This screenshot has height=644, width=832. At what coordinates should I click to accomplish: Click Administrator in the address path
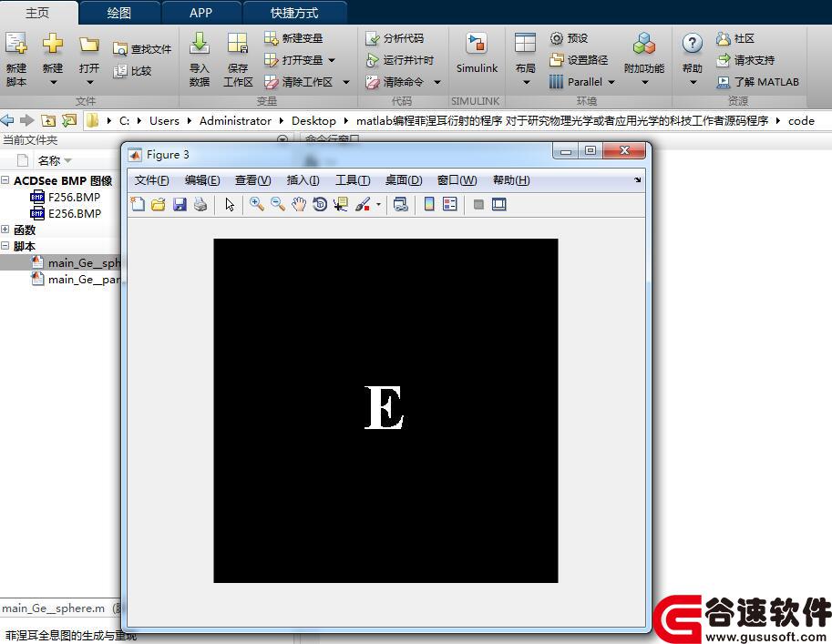[x=235, y=121]
